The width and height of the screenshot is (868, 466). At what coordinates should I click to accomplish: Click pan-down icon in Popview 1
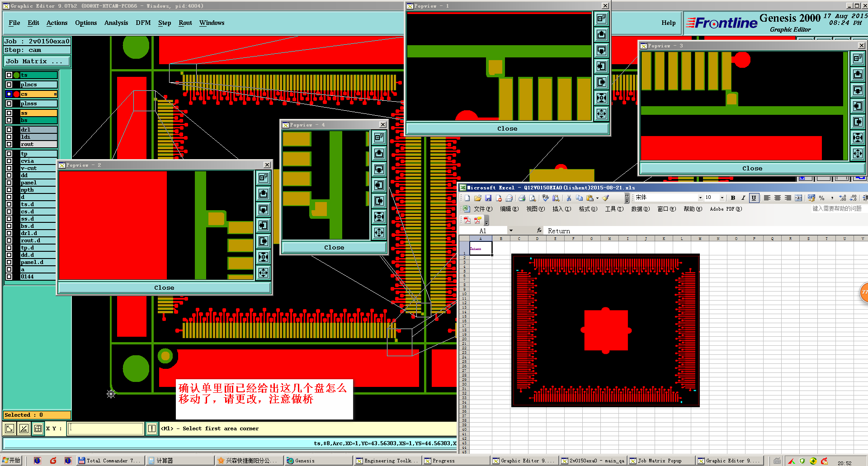tap(601, 50)
